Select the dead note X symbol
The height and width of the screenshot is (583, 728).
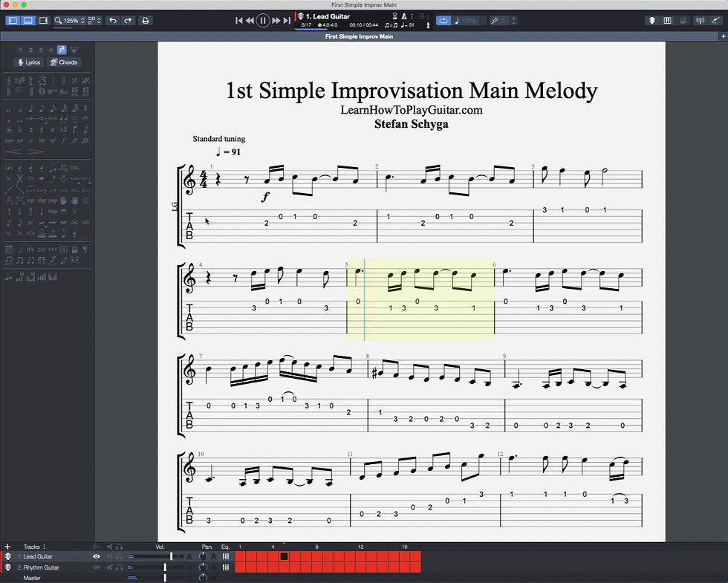point(19,178)
